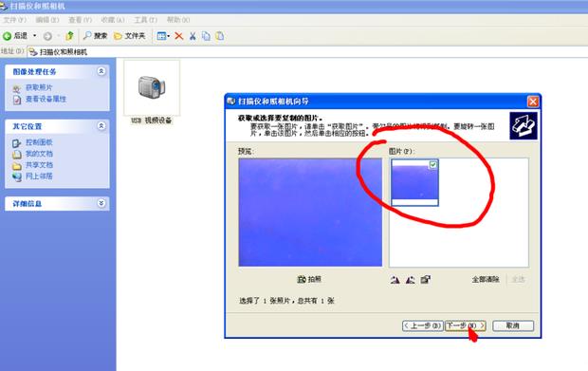Click the 控制面板 icon in sidebar
Image resolution: width=588 pixels, height=371 pixels.
(x=16, y=143)
